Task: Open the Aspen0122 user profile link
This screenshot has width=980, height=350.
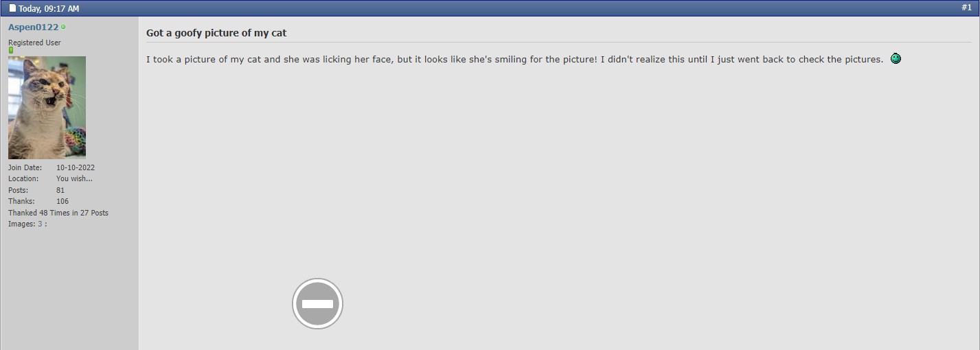Action: [x=33, y=27]
